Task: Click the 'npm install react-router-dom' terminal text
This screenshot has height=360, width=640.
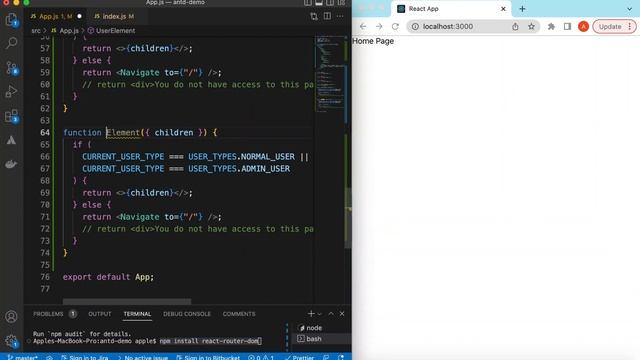Action: [209, 341]
